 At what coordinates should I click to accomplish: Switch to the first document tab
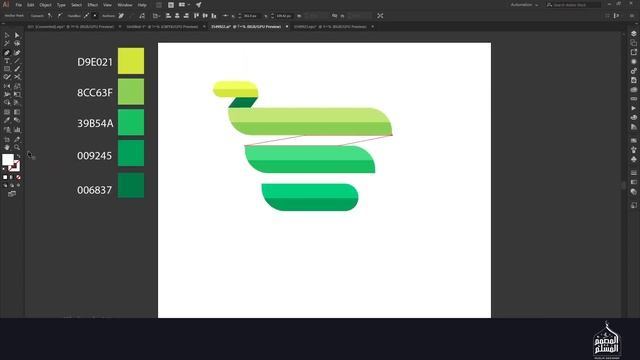(x=71, y=27)
